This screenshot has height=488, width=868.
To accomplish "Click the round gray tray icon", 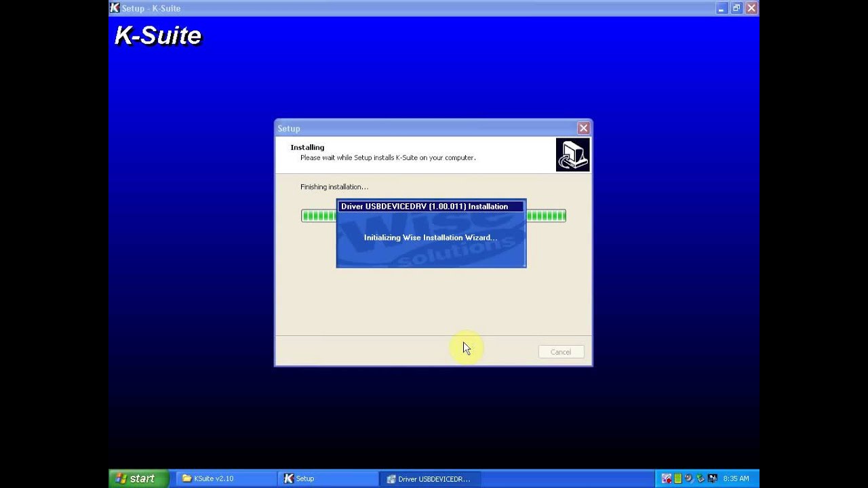I will point(689,479).
